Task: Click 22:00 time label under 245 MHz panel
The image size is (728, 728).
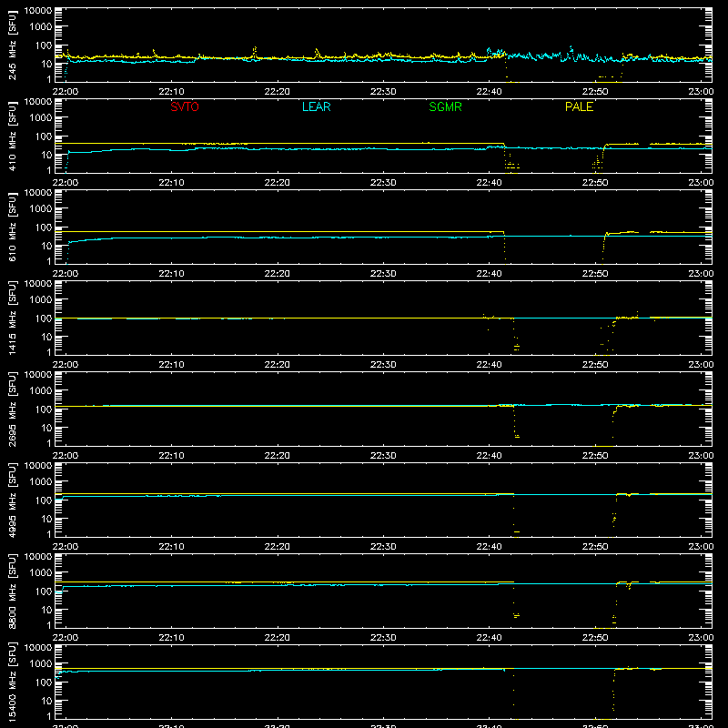Action: 65,92
